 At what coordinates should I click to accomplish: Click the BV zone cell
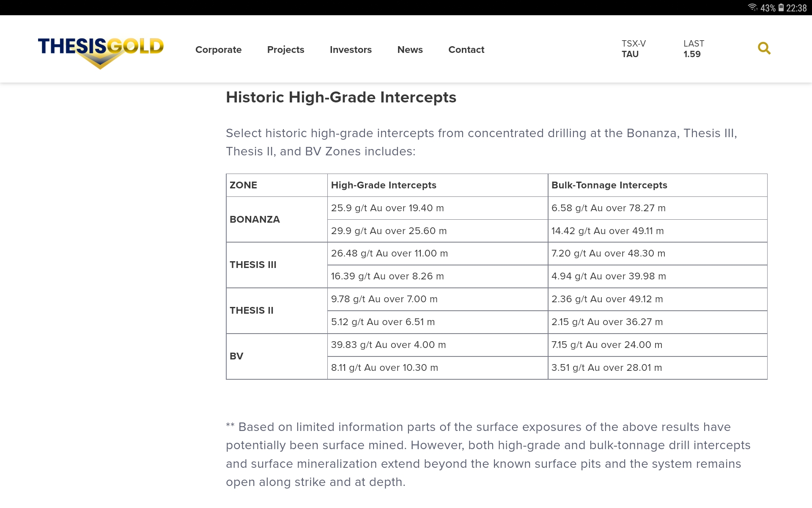pos(236,356)
